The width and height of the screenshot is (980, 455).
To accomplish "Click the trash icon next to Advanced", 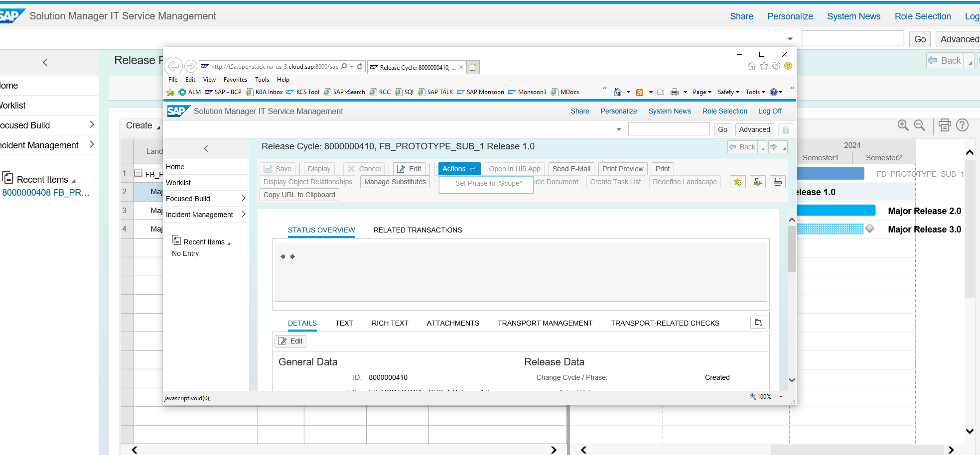I will click(x=786, y=129).
